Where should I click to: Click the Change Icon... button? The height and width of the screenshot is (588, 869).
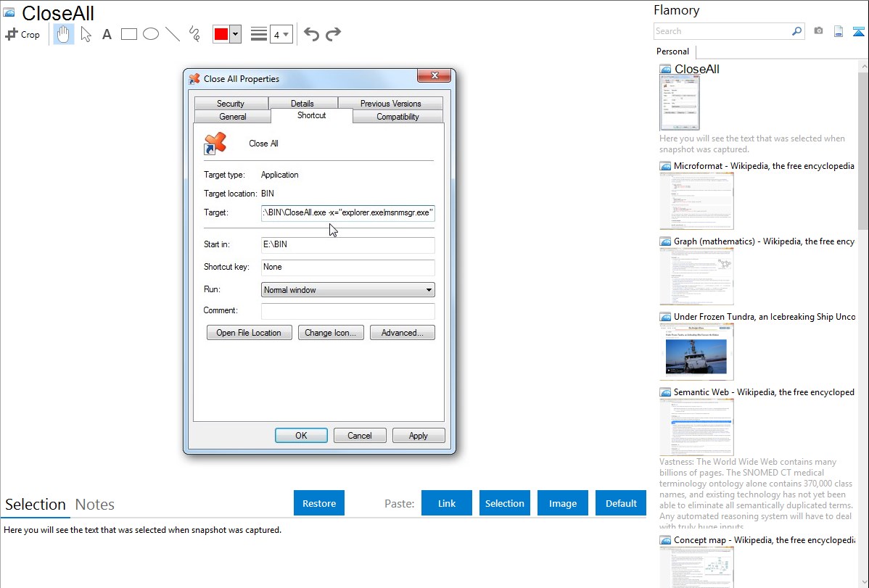click(x=331, y=333)
